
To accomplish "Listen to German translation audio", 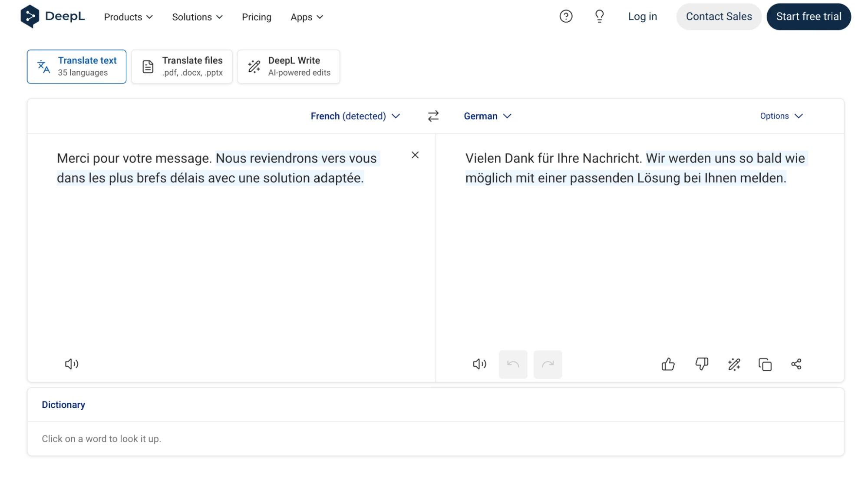I will point(479,364).
